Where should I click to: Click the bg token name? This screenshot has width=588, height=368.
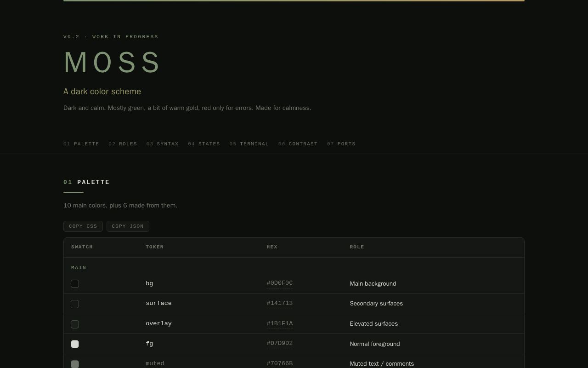coord(149,283)
